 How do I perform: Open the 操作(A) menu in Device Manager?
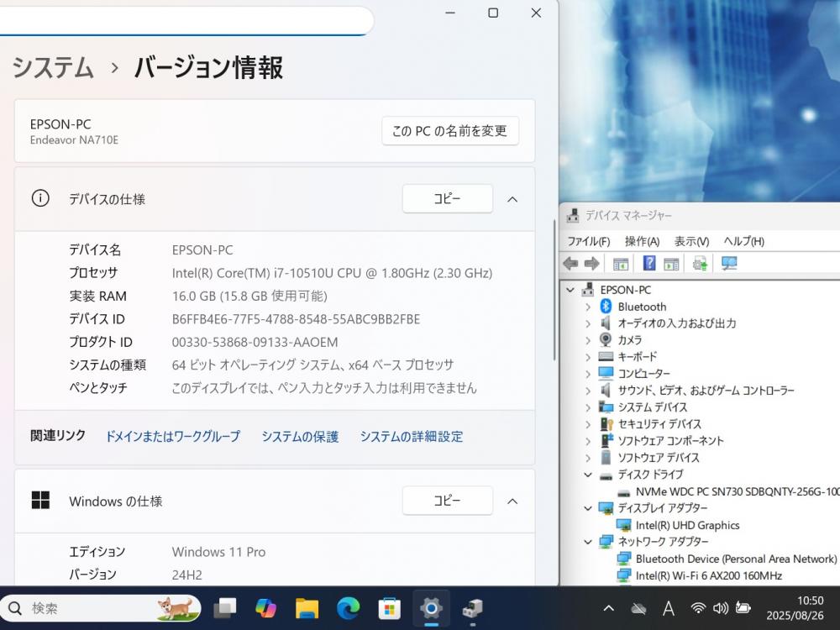[642, 241]
